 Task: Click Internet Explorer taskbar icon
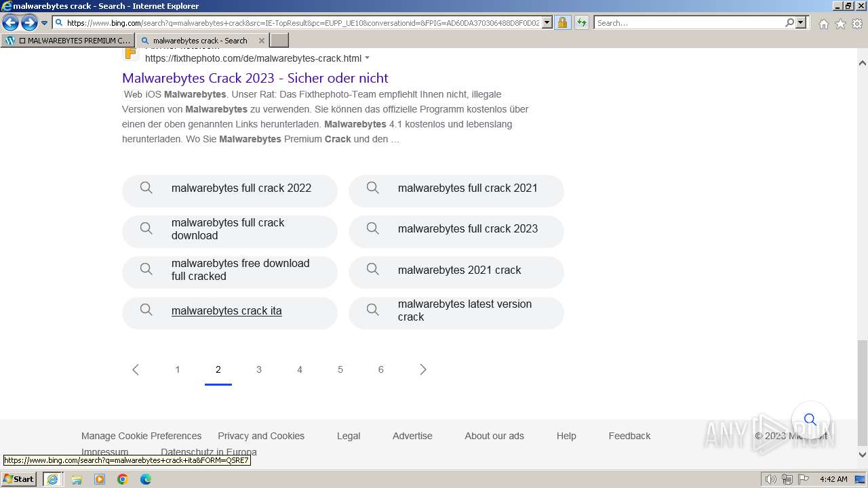pyautogui.click(x=52, y=479)
